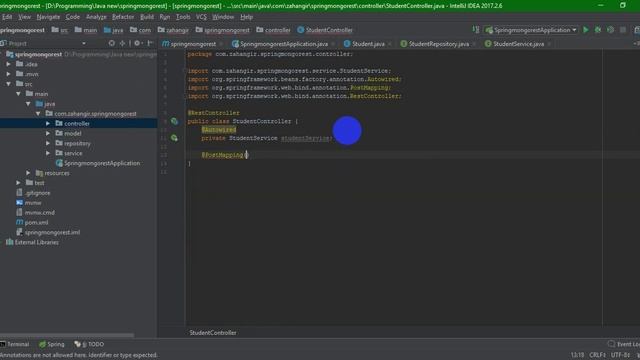Click the Stop process icon

pos(623,30)
